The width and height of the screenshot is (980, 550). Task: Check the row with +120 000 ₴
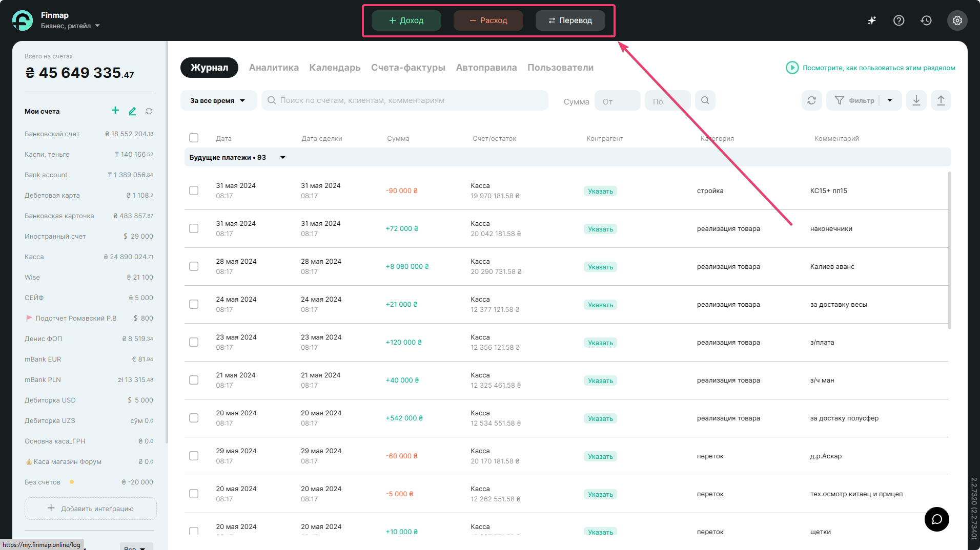tap(194, 342)
